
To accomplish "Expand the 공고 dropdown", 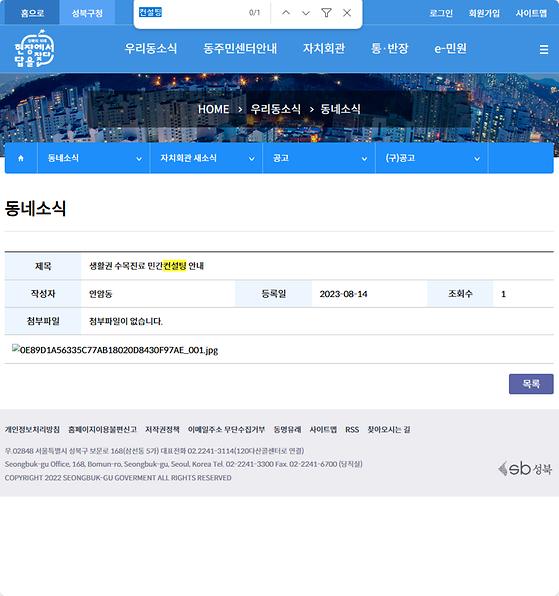I will (x=319, y=158).
